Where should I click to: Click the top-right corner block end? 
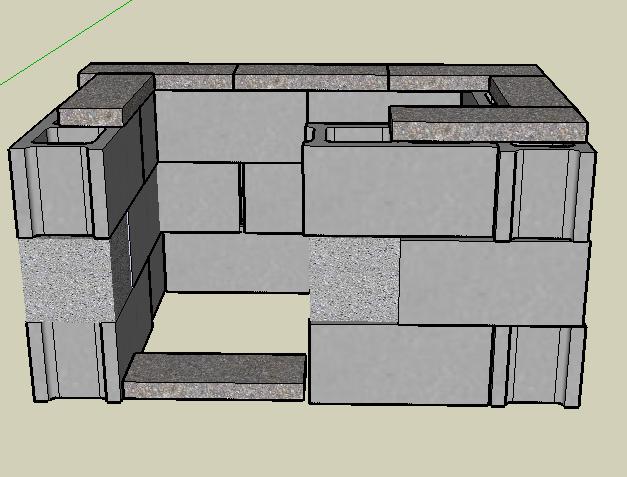coord(550,192)
